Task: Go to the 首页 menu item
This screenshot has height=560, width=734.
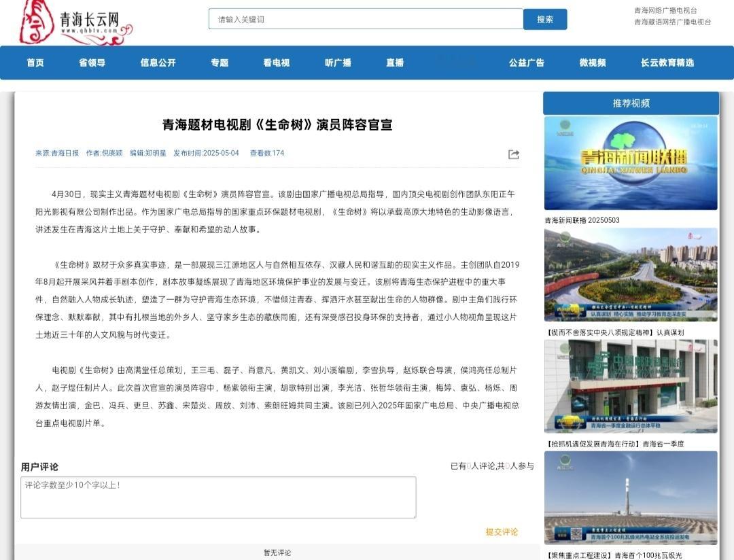Action: coord(35,63)
